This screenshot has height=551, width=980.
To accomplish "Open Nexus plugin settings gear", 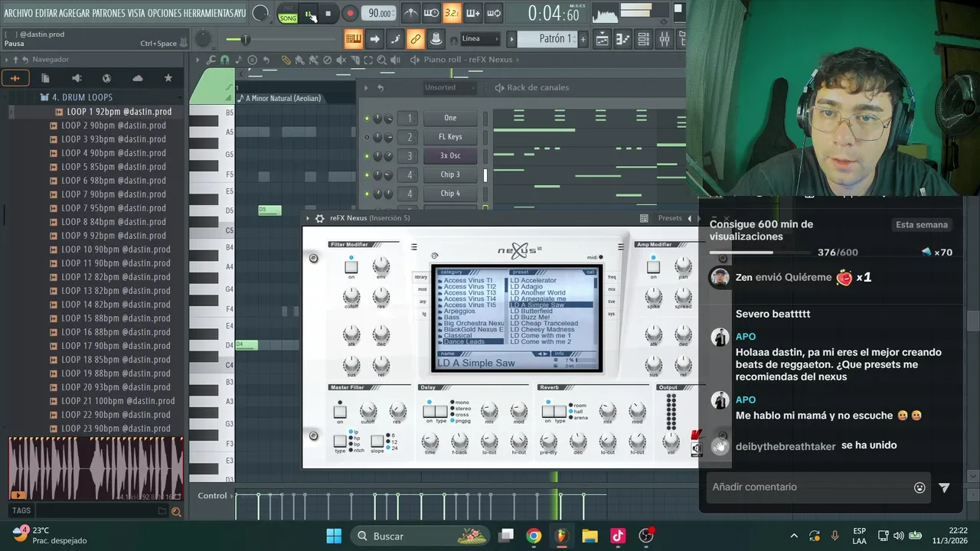I will [x=319, y=218].
